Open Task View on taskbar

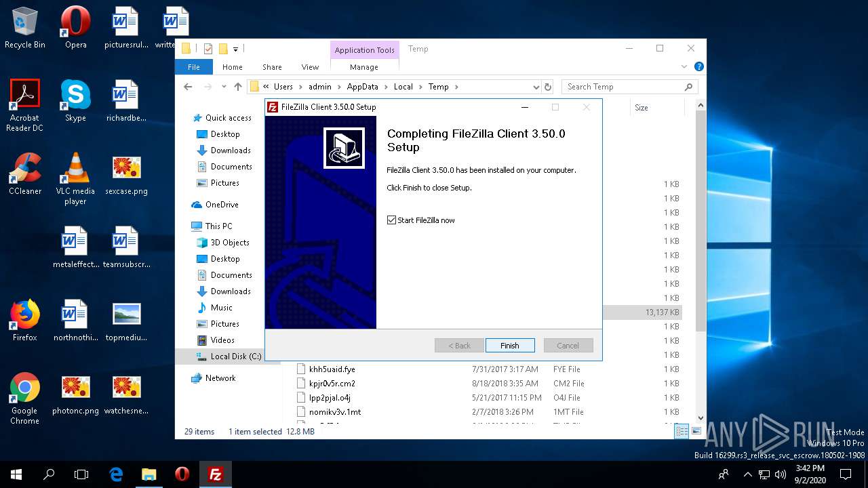[x=81, y=474]
